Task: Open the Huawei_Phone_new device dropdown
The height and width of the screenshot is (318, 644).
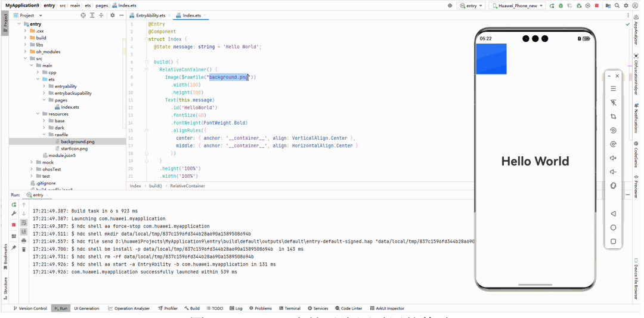Action: 517,5
